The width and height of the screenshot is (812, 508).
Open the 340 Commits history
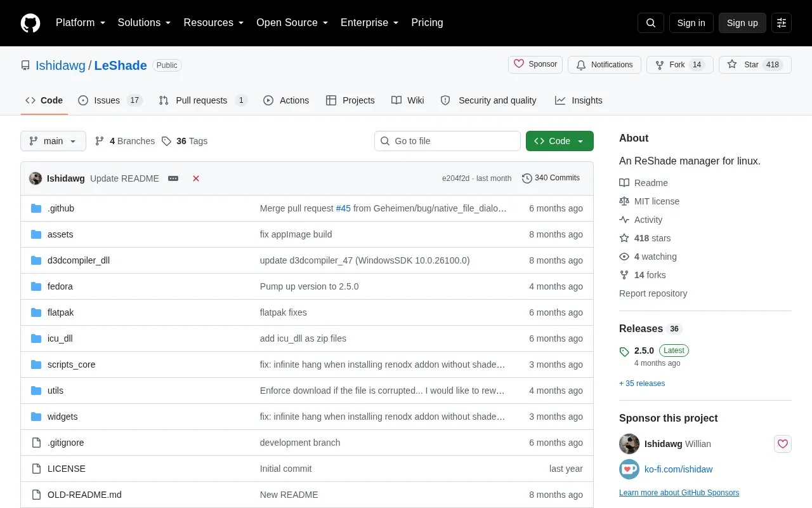coord(551,178)
